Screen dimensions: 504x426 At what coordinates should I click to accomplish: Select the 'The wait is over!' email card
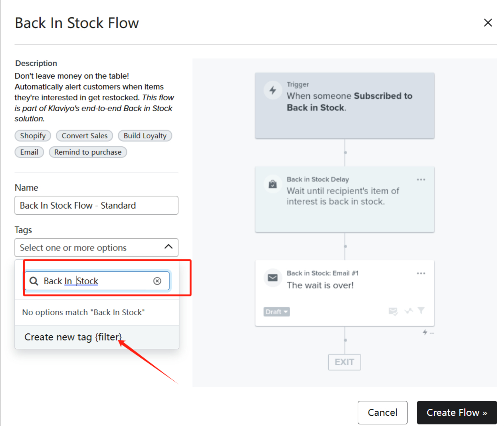(x=345, y=293)
